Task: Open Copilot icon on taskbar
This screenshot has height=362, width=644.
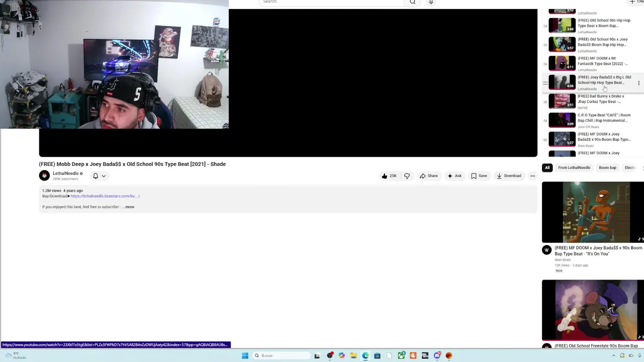Action: (342, 355)
